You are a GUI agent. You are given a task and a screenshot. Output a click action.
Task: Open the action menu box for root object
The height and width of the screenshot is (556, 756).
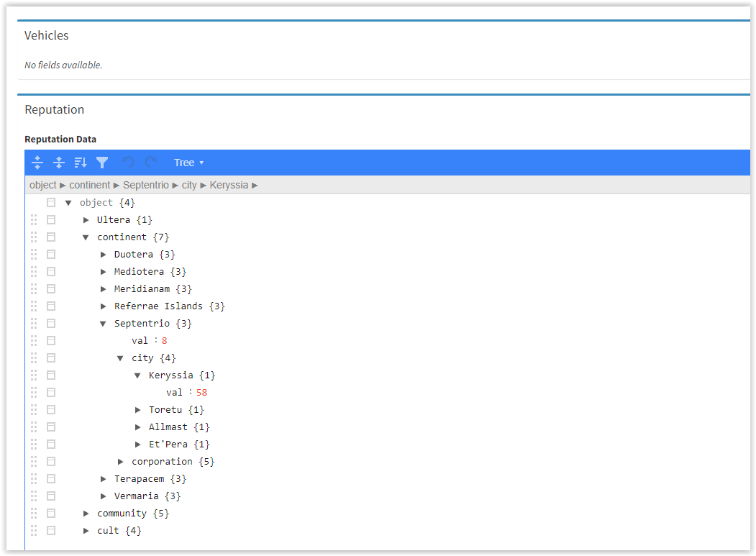51,203
